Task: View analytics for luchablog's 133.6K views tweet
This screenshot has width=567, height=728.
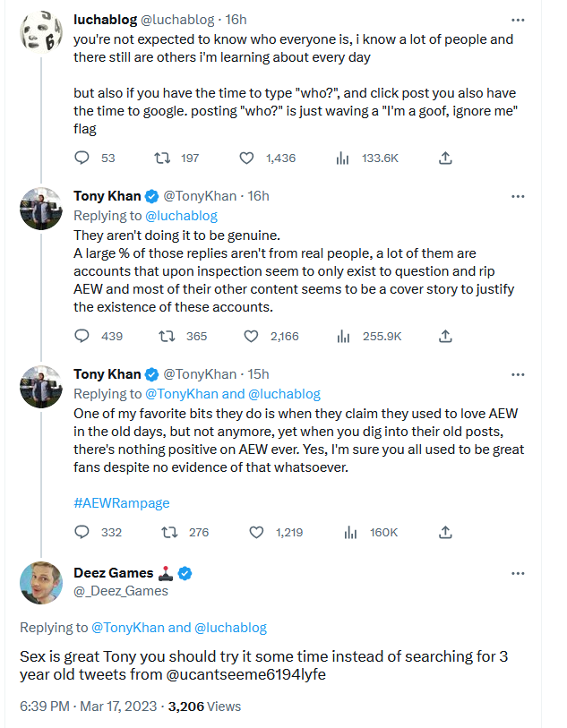Action: (341, 158)
